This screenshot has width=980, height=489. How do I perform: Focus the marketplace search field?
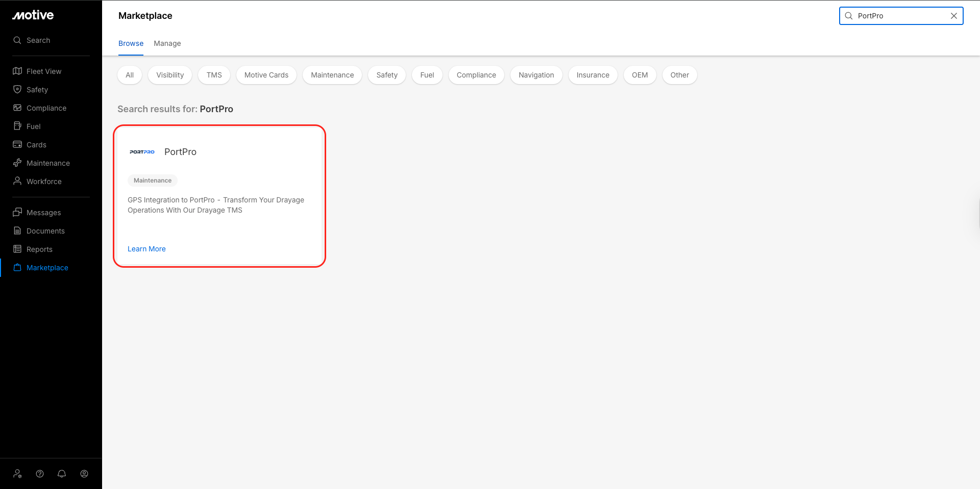point(901,16)
